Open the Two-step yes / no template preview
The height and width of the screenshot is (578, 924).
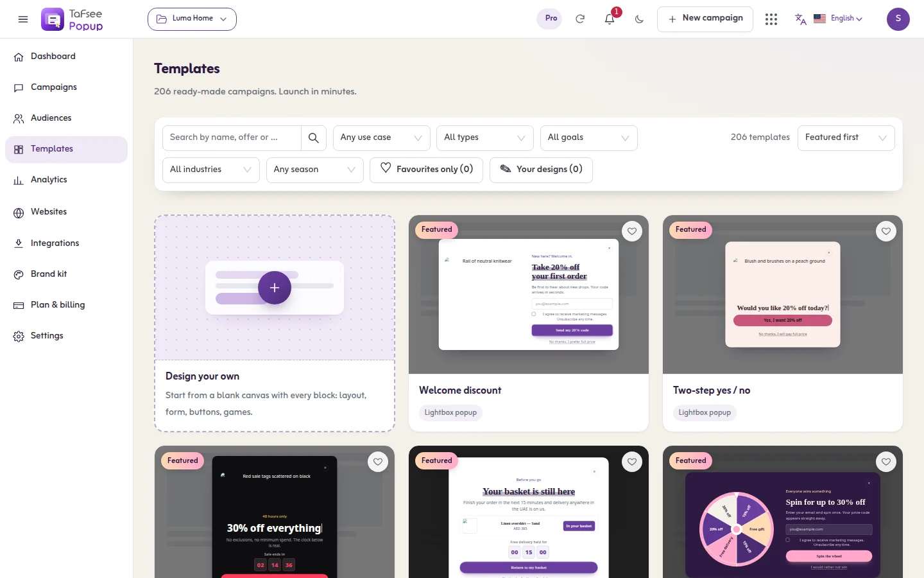pyautogui.click(x=783, y=295)
